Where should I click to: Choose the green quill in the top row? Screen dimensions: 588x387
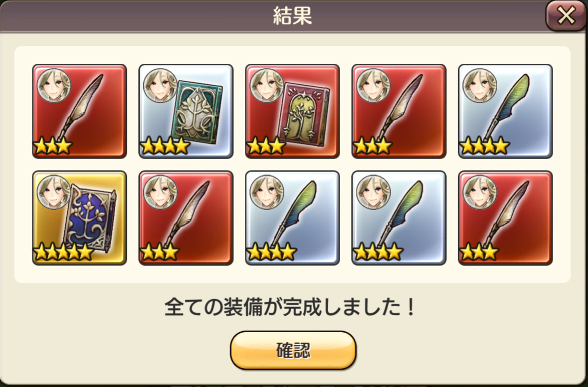(506, 111)
